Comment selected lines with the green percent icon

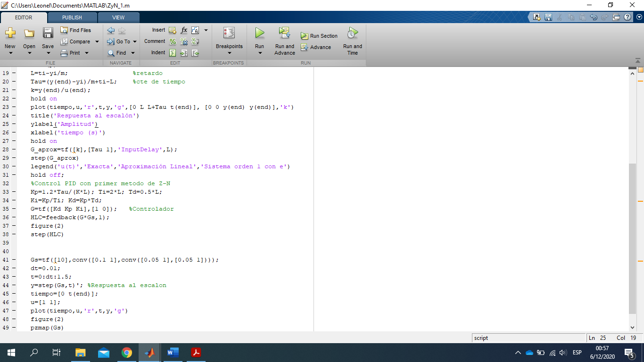173,41
